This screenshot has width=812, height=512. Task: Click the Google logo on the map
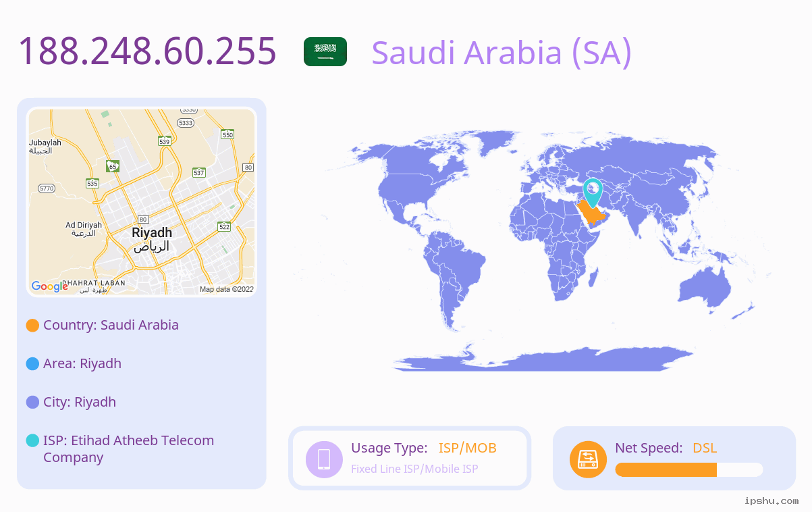pyautogui.click(x=50, y=286)
